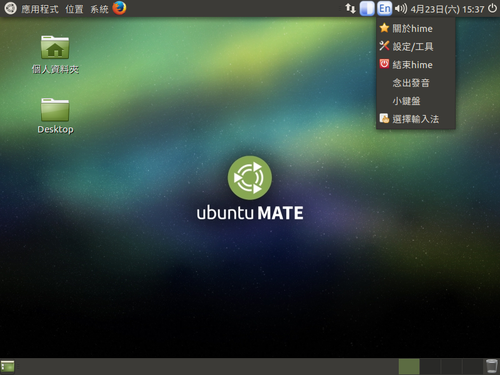The width and height of the screenshot is (500, 375).
Task: Click the clock showing 4月23日 15:37
Action: [447, 9]
